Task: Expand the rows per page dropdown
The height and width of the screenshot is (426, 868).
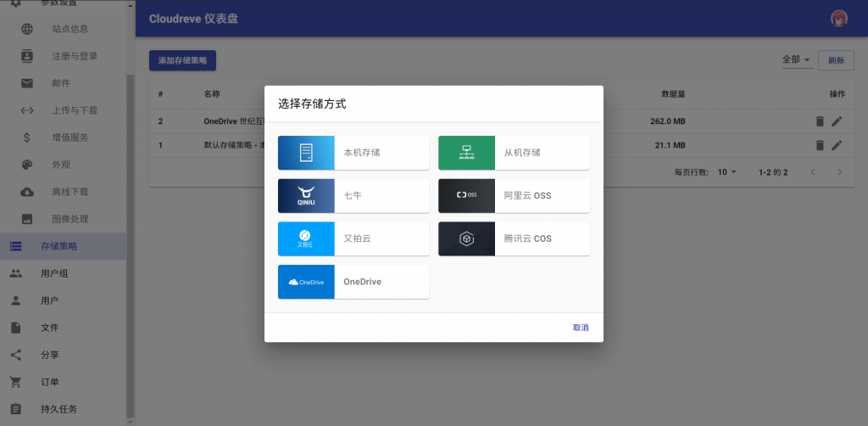Action: point(727,172)
